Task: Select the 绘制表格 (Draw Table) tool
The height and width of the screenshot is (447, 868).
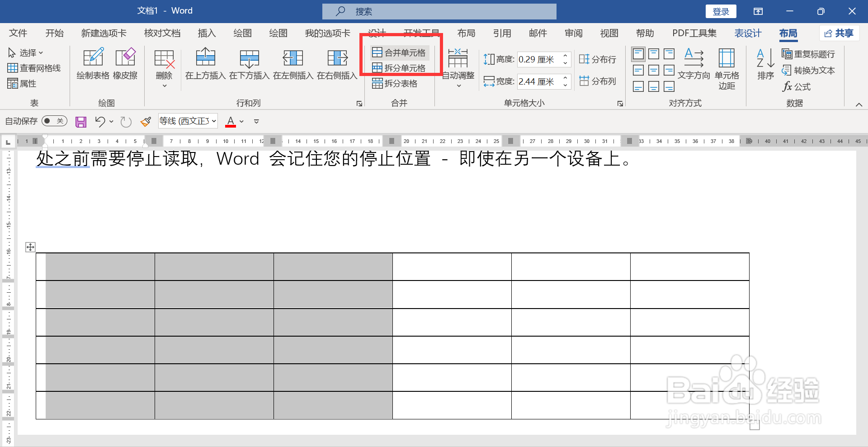Action: [93, 63]
